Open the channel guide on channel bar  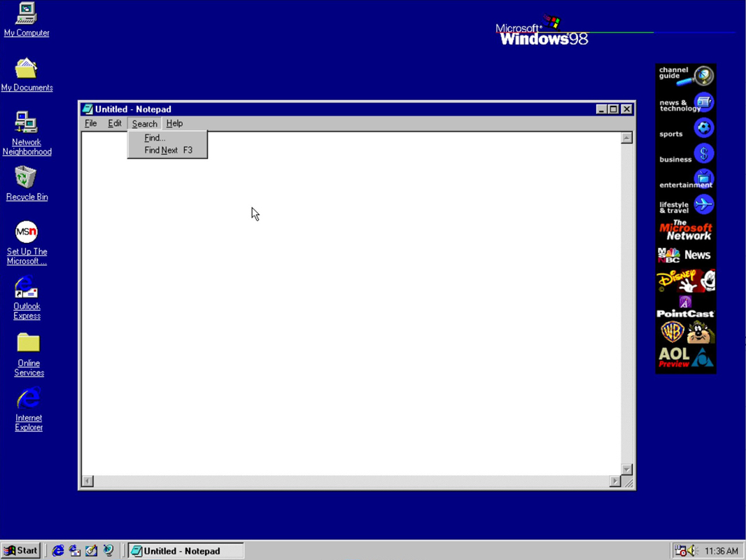point(686,76)
